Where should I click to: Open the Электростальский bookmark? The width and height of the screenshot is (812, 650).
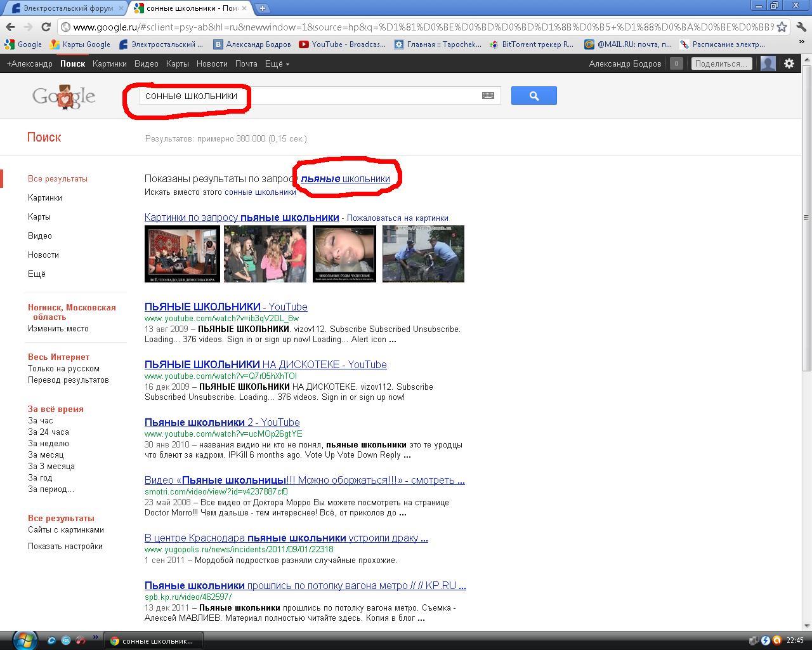(x=161, y=44)
